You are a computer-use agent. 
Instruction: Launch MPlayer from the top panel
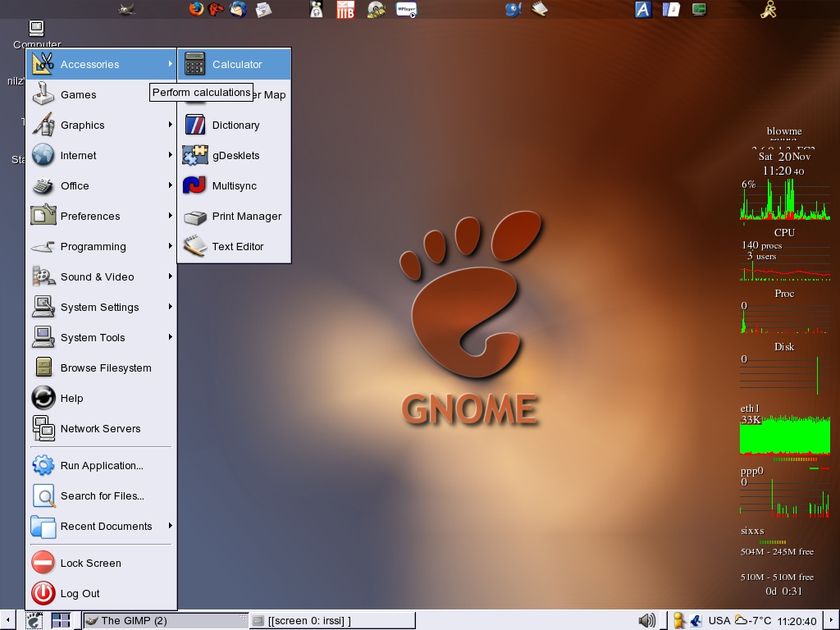coord(406,9)
